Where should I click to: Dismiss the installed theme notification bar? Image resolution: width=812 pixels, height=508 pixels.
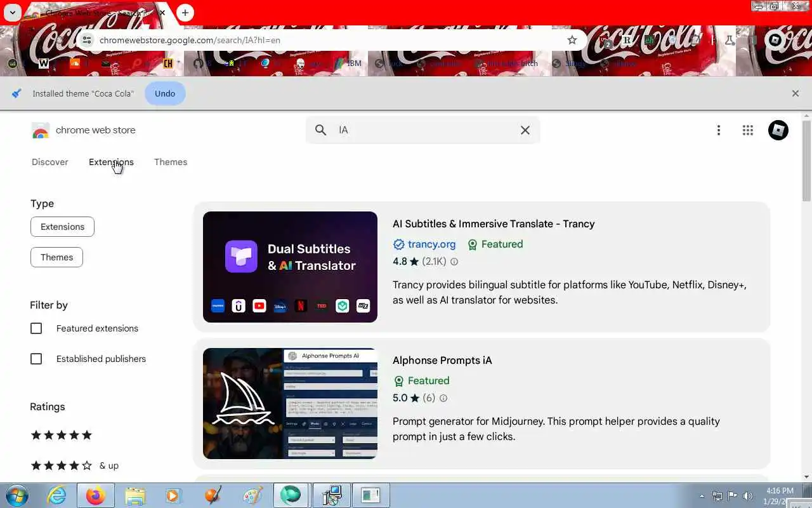point(796,93)
